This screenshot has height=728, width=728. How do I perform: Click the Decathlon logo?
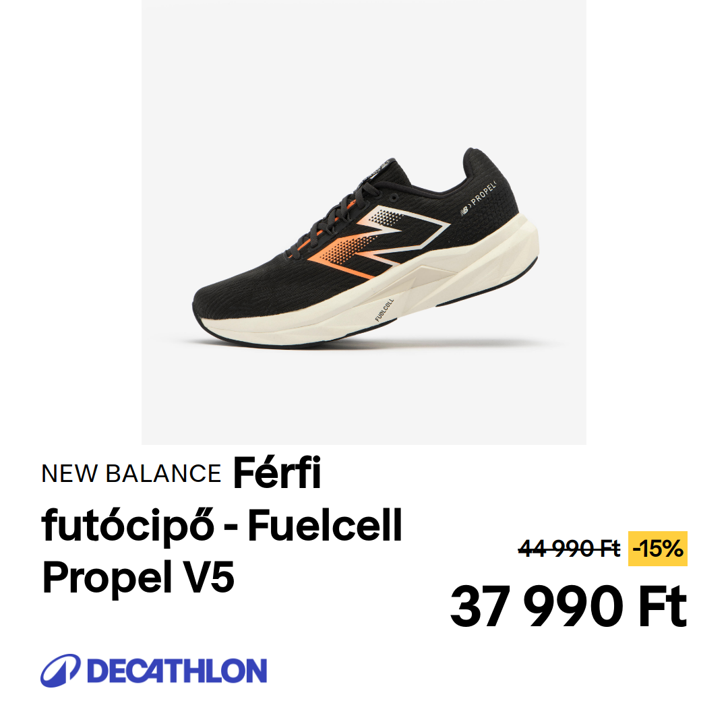pos(154,671)
